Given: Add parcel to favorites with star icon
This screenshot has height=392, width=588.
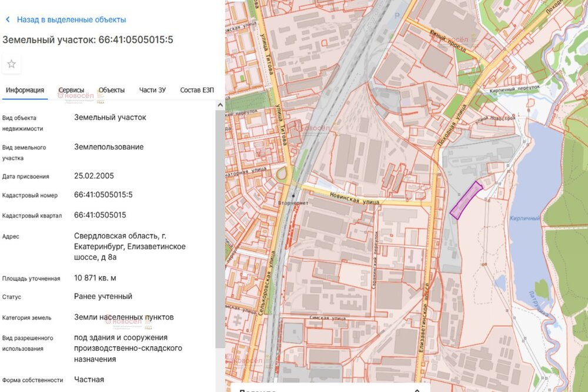Looking at the screenshot, I should (x=12, y=64).
